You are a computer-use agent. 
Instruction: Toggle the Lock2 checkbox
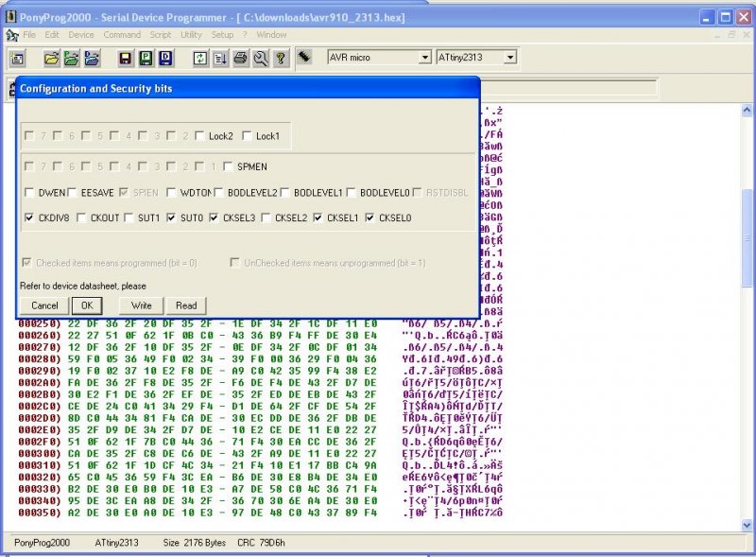[199, 136]
